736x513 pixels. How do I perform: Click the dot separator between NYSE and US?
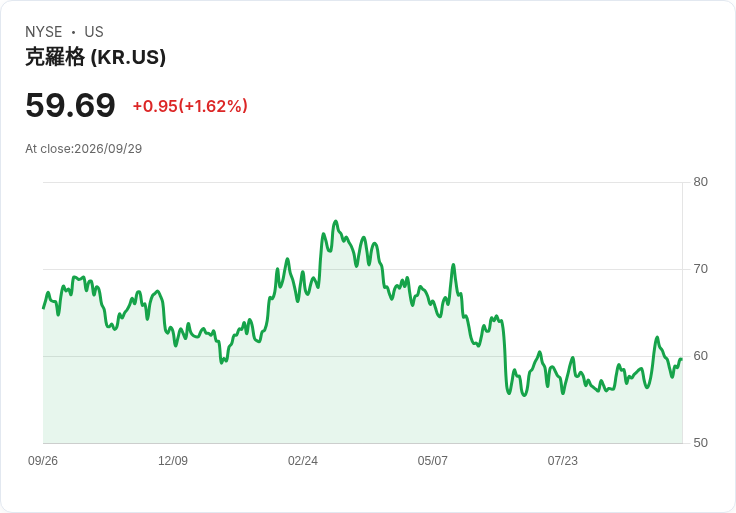(73, 32)
